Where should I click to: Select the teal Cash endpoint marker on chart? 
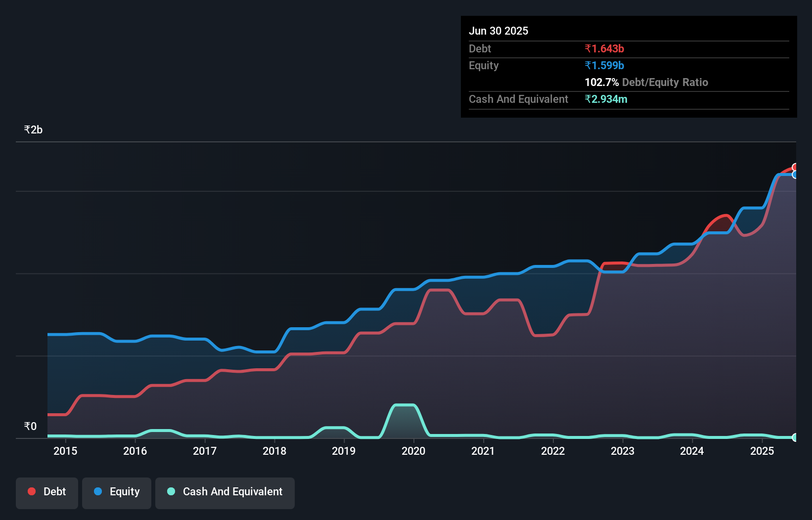pyautogui.click(x=795, y=437)
